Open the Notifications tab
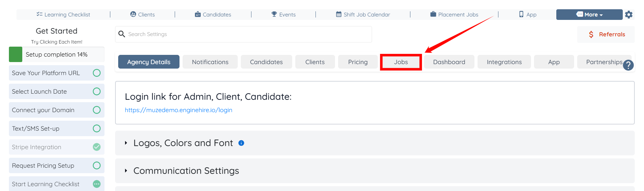 [x=210, y=62]
